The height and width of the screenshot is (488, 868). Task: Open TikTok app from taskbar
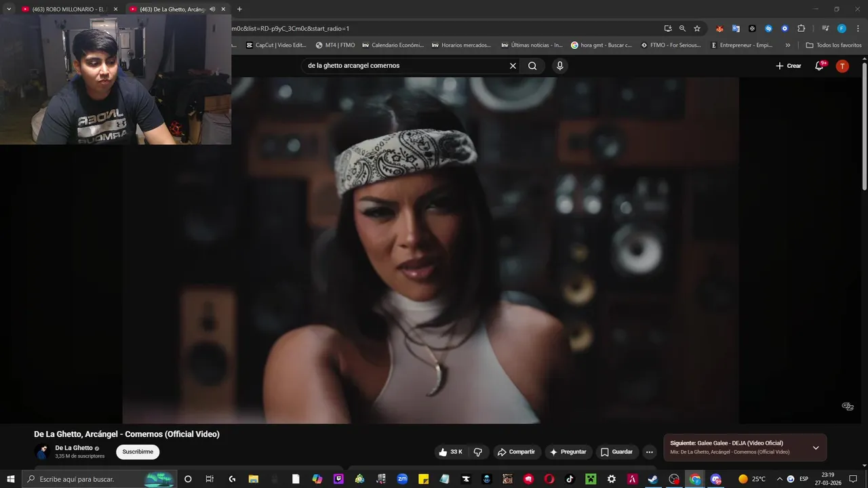pos(570,479)
